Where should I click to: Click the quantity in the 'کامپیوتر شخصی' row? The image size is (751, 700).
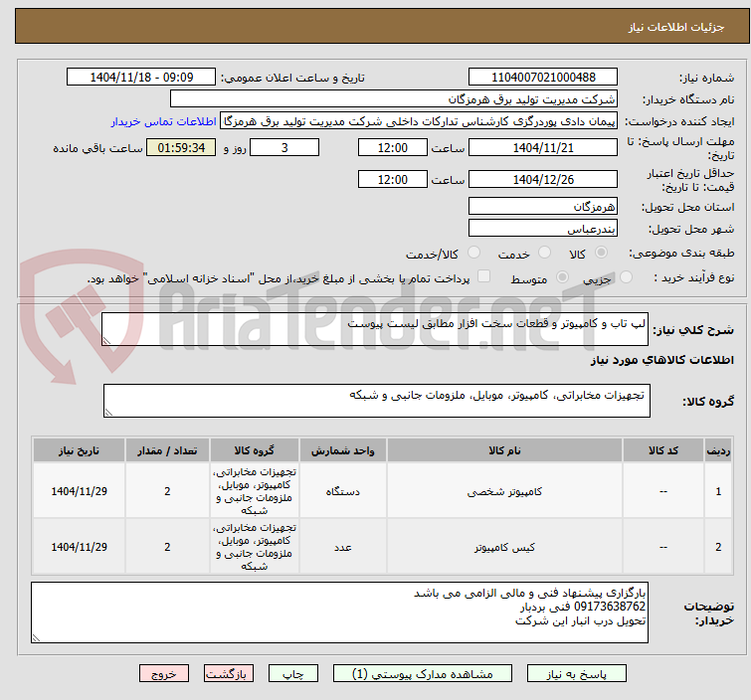(167, 491)
